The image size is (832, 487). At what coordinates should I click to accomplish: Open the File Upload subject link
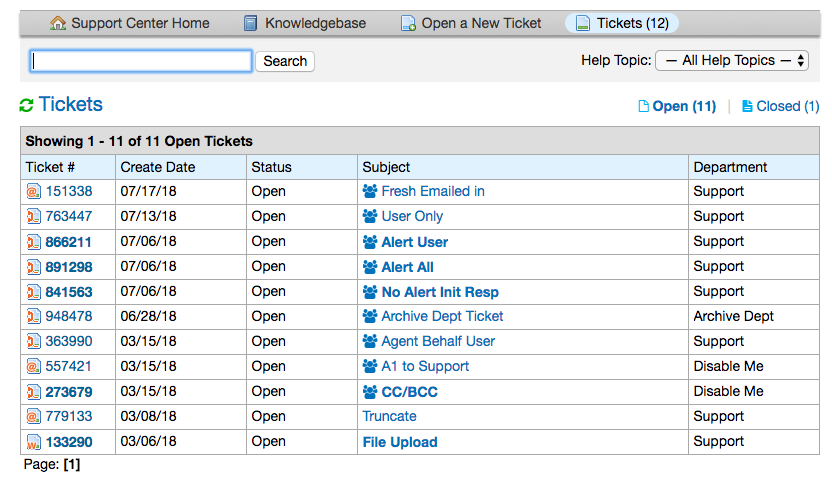tap(400, 442)
